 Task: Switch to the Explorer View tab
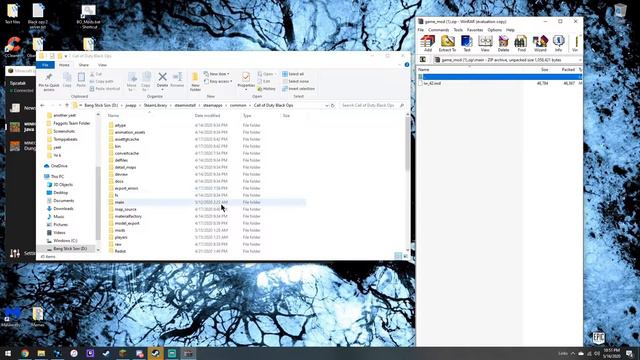coord(102,65)
